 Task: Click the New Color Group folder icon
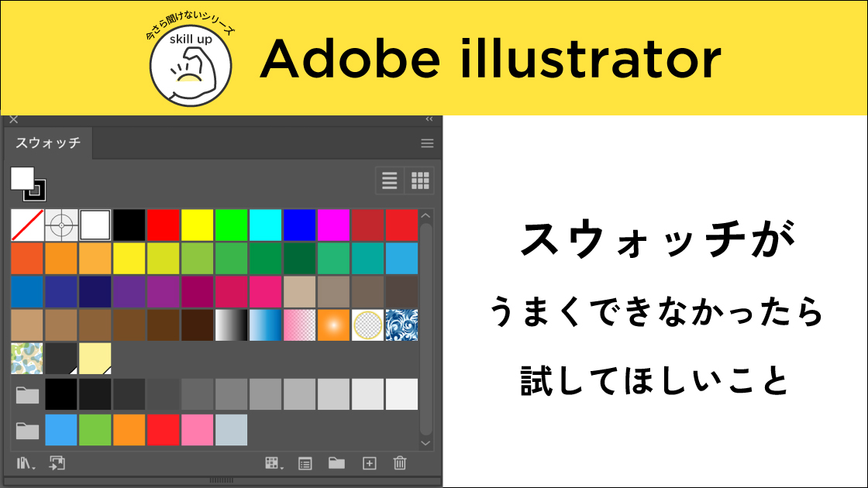(x=336, y=463)
